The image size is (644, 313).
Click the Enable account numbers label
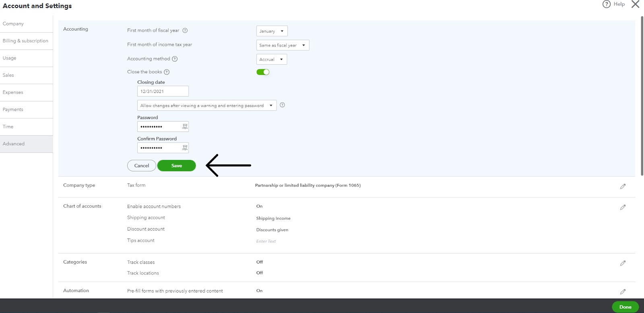coord(154,206)
